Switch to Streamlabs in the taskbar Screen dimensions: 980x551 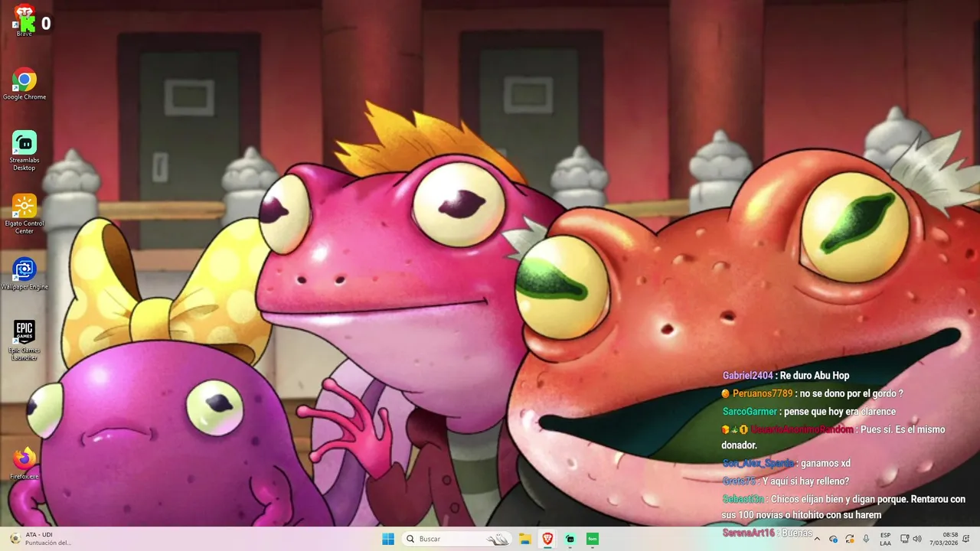point(570,539)
